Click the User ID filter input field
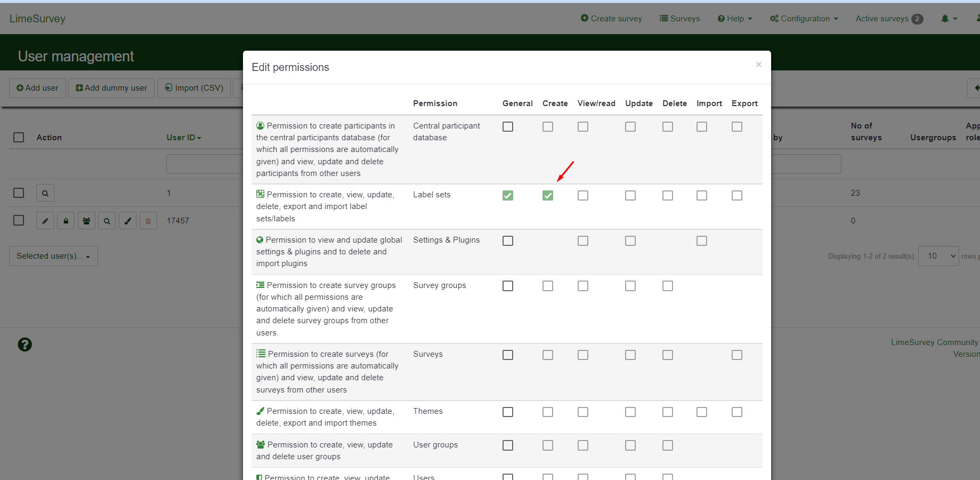 (x=205, y=164)
